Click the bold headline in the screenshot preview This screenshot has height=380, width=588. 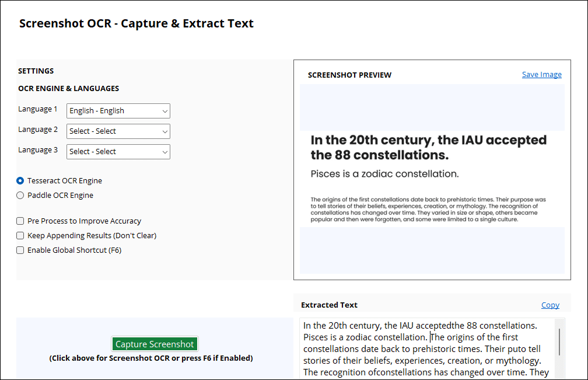[x=428, y=148]
